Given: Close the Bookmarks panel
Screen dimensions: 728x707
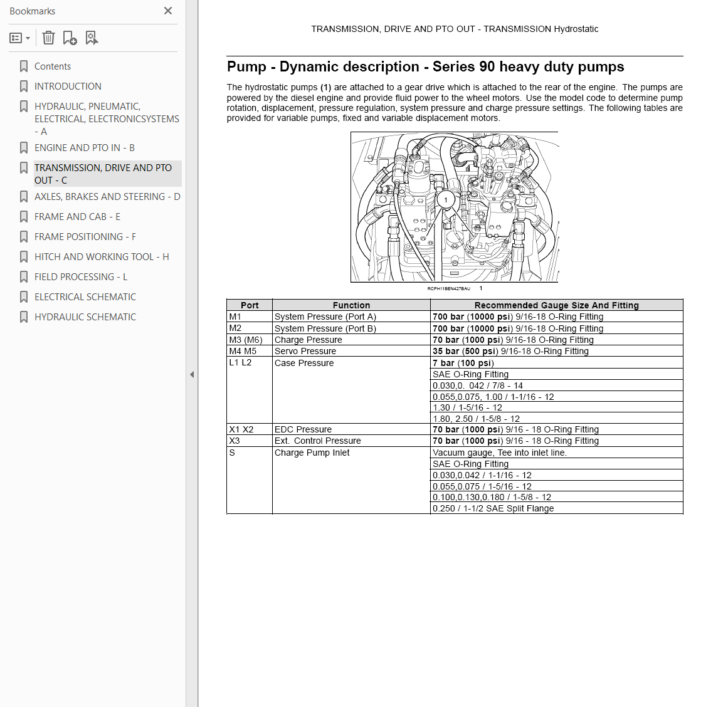Looking at the screenshot, I should 168,11.
